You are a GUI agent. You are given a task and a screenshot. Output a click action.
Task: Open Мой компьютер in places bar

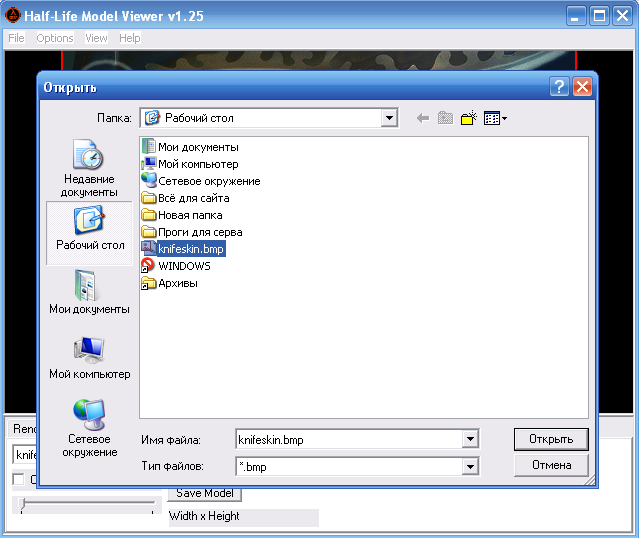tap(89, 357)
